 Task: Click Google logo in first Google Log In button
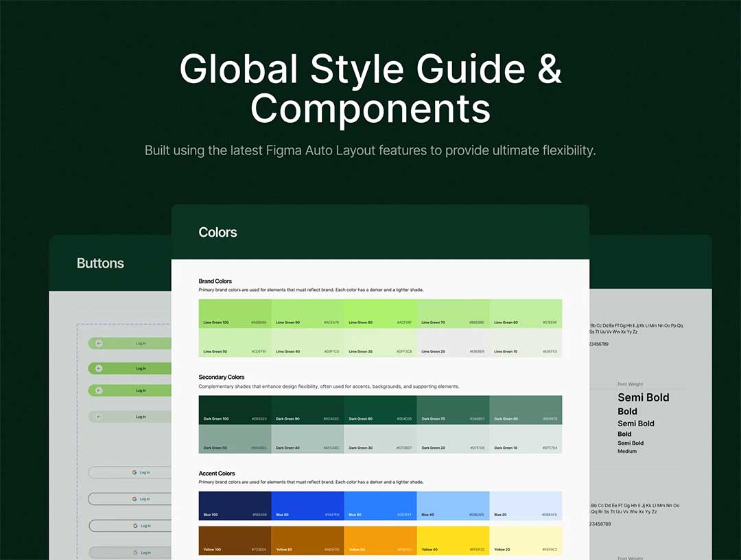tap(134, 472)
